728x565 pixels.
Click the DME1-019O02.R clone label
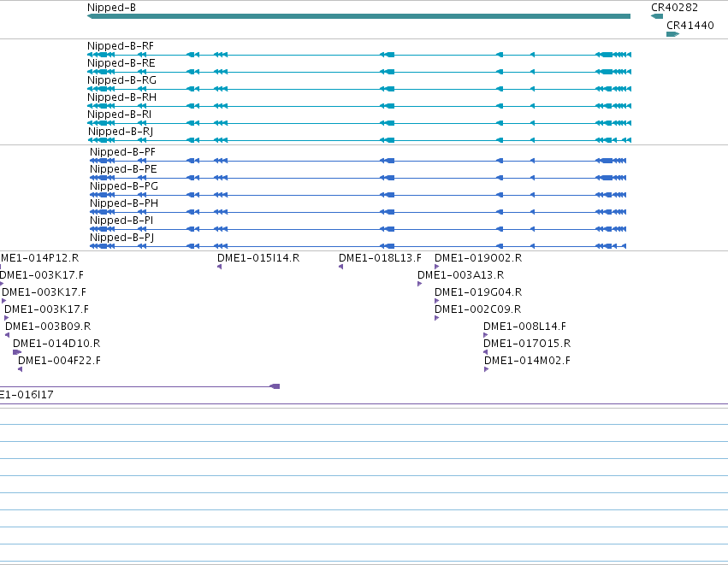pyautogui.click(x=477, y=258)
